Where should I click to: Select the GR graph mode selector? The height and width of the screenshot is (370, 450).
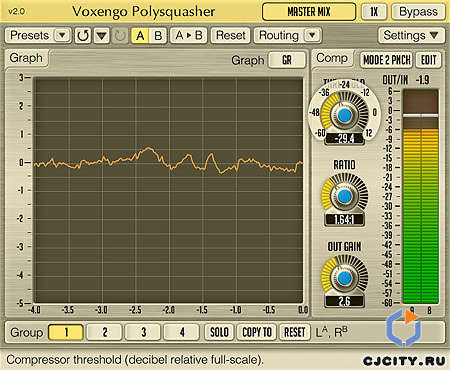tap(287, 60)
